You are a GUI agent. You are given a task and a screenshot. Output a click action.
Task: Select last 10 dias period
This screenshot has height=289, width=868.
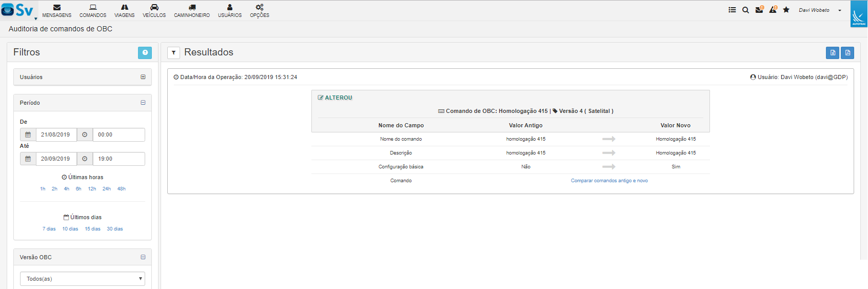(x=70, y=229)
